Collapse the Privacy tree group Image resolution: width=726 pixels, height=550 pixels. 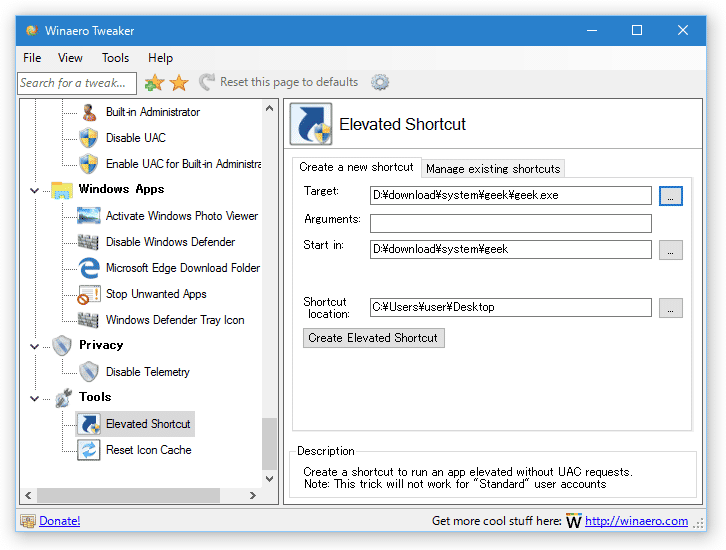point(34,346)
